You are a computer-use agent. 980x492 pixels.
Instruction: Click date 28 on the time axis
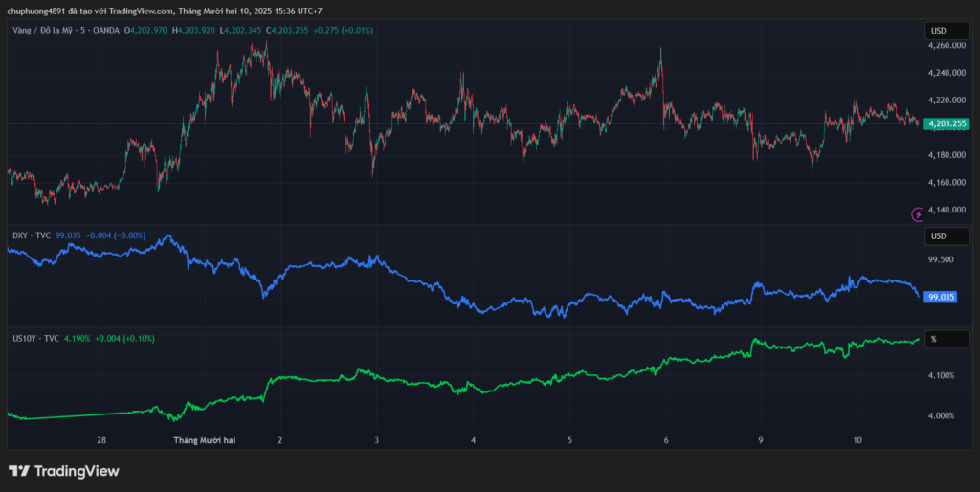coord(100,441)
